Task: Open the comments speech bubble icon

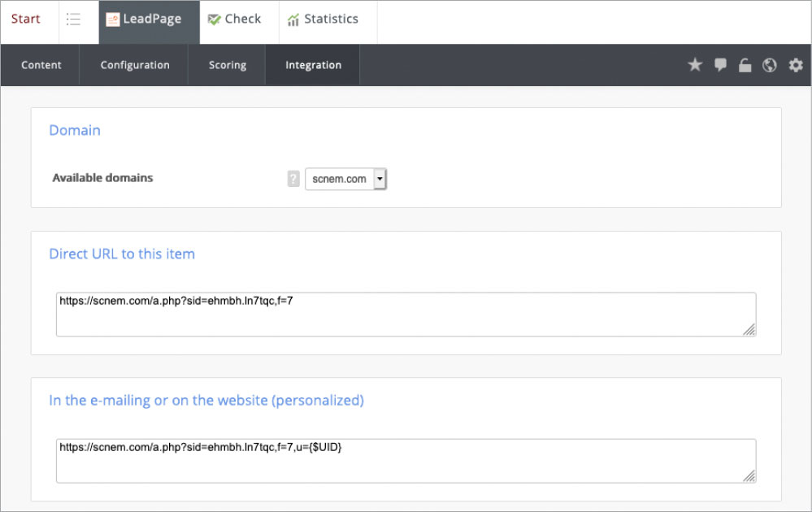Action: point(720,65)
